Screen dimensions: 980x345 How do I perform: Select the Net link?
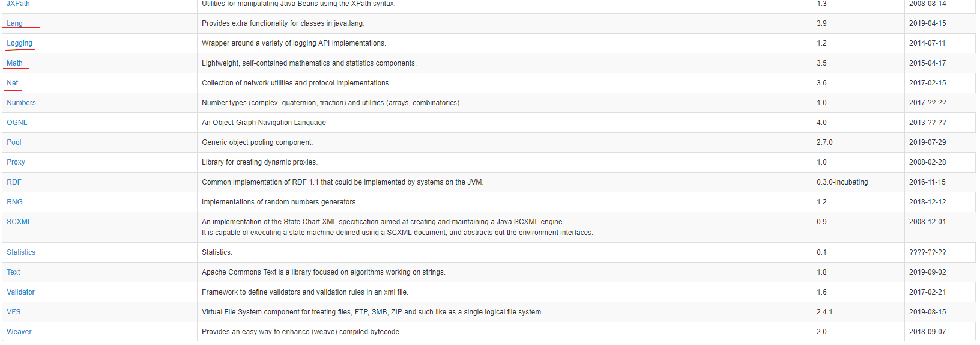pos(12,83)
